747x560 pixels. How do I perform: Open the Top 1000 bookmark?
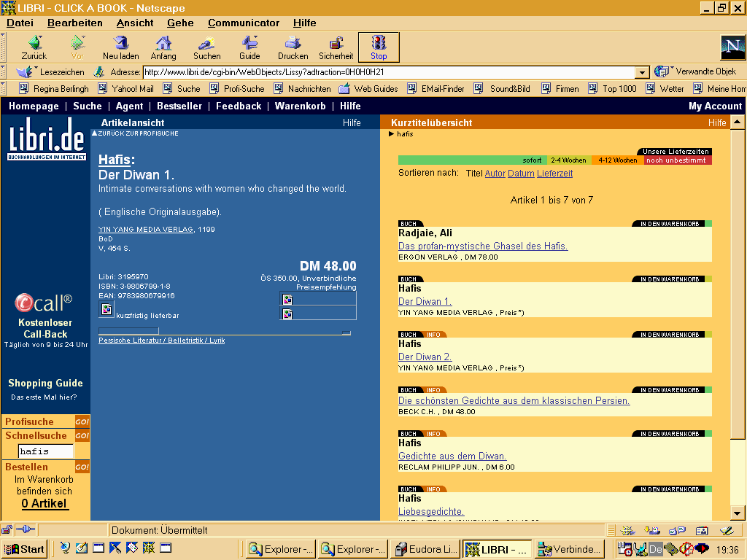(x=612, y=88)
